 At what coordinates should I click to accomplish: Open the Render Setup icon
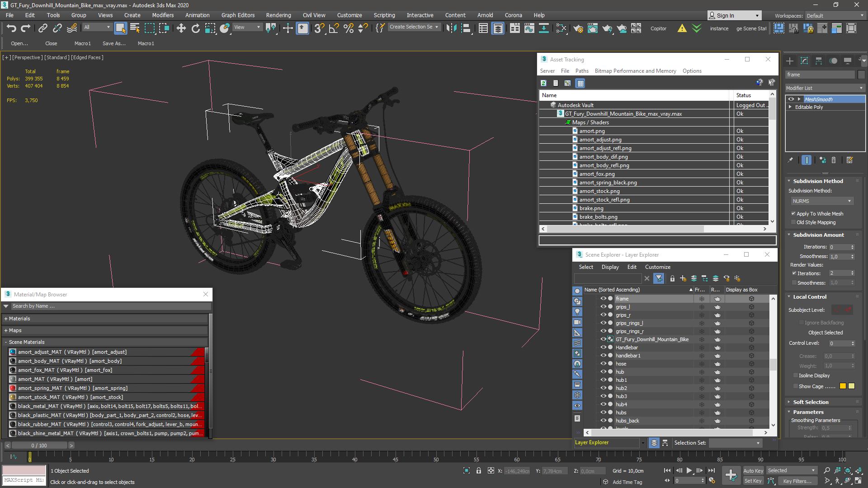pos(578,28)
